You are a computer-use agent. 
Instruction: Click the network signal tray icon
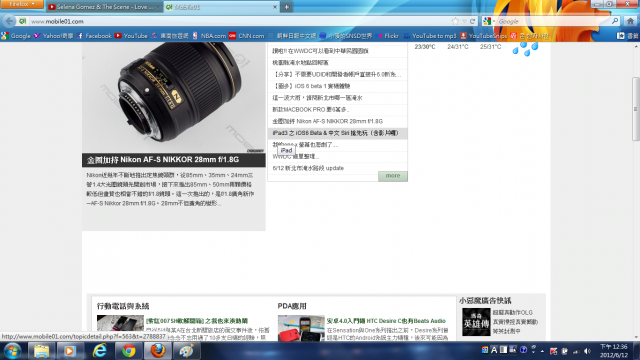[x=576, y=351]
